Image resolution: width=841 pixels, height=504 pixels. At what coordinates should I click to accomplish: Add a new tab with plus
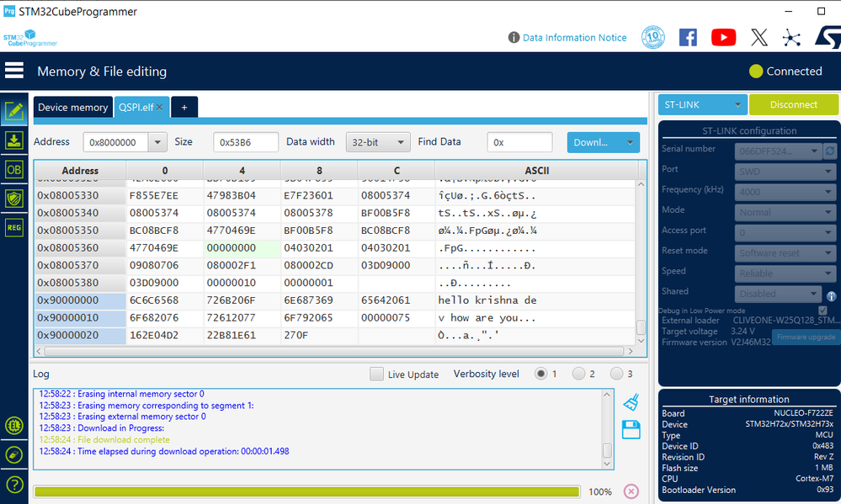[x=184, y=107]
